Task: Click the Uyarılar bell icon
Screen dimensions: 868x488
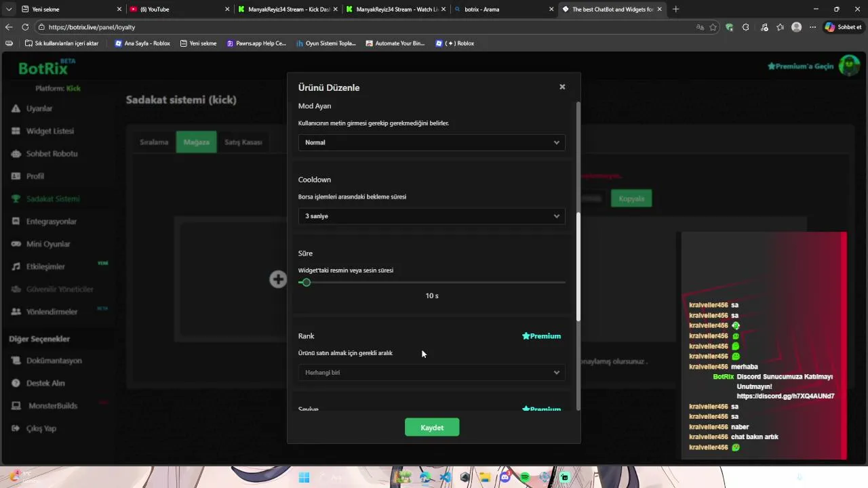Action: pos(16,108)
